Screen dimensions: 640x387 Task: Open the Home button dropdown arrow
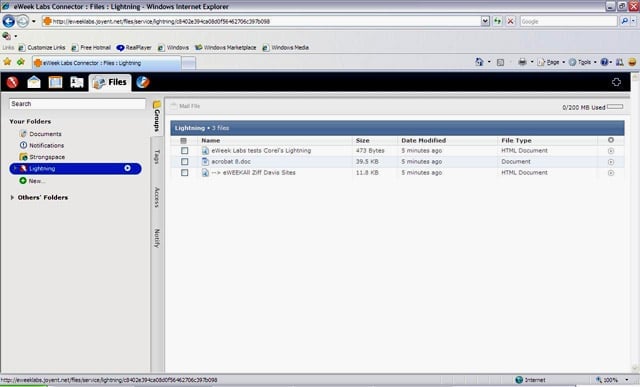[489, 62]
